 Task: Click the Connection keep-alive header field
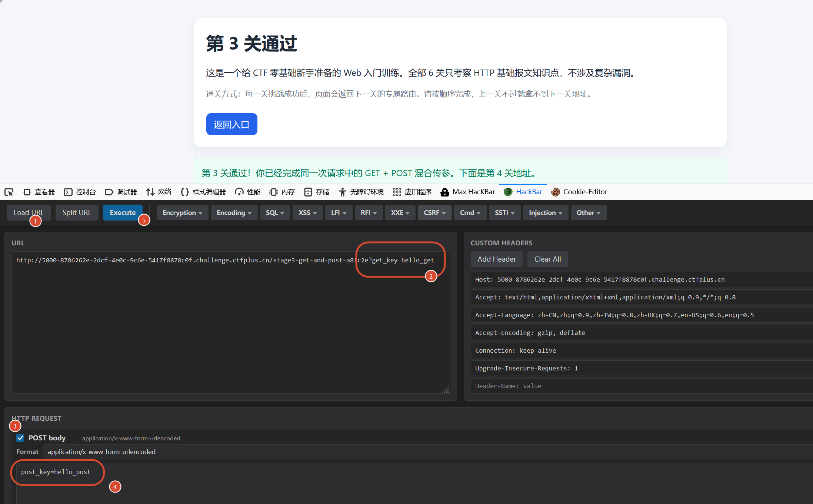tap(642, 350)
